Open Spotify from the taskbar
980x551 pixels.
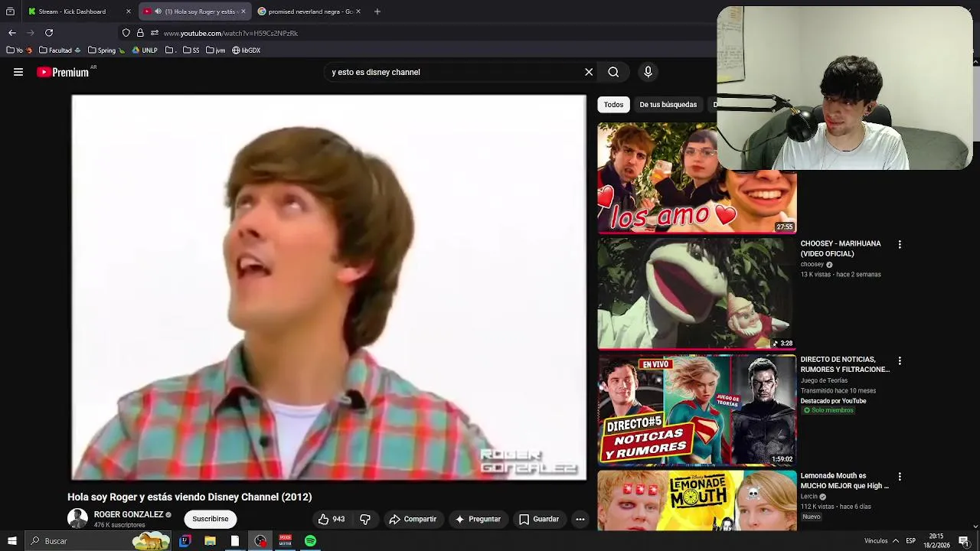pyautogui.click(x=310, y=541)
